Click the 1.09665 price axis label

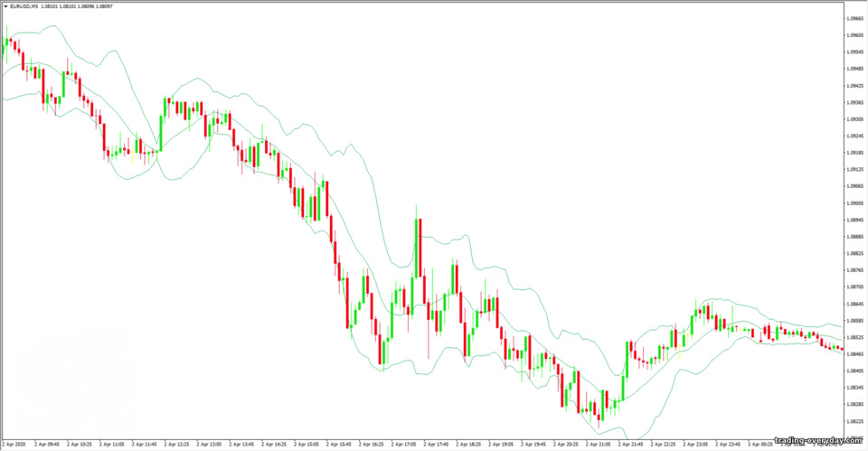tap(854, 18)
